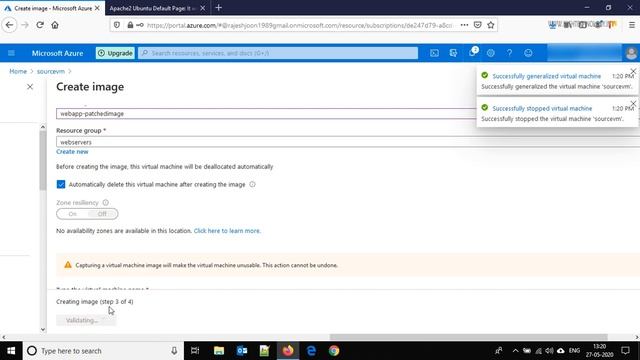Screen dimensions: 640x360
Task: Click the blade scrollbar up arrow
Action: (43, 127)
